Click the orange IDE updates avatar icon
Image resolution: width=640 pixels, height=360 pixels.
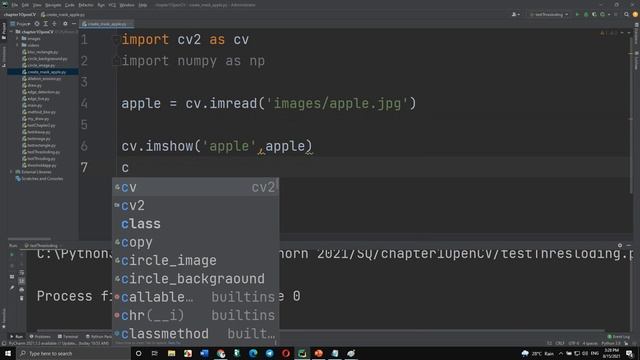click(x=635, y=15)
